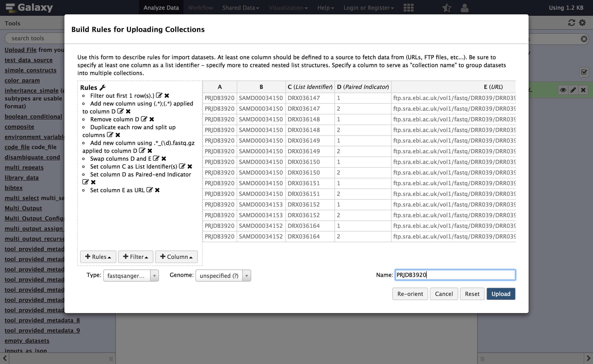Open the rules wrench source editor

click(x=103, y=87)
